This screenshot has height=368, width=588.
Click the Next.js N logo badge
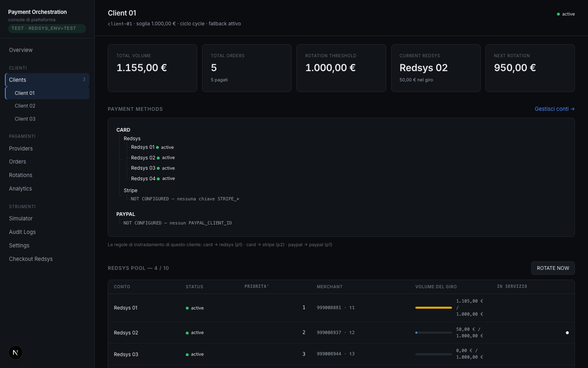(x=16, y=352)
